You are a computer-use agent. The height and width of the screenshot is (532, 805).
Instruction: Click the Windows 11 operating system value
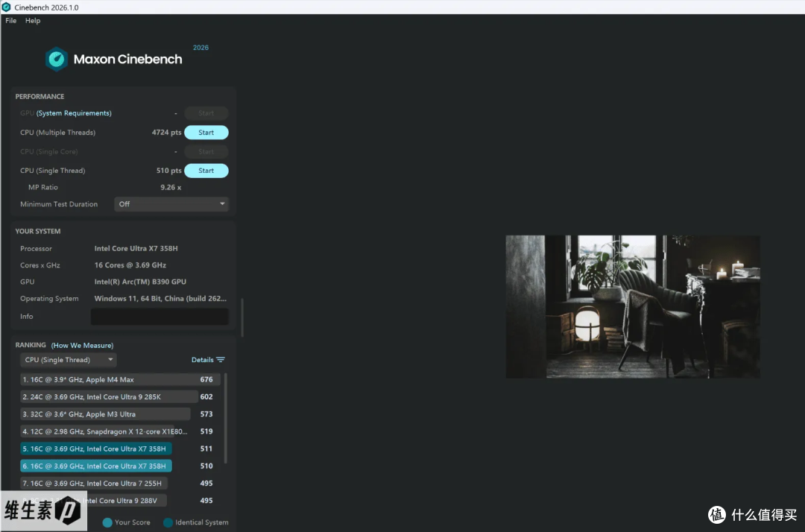click(160, 299)
